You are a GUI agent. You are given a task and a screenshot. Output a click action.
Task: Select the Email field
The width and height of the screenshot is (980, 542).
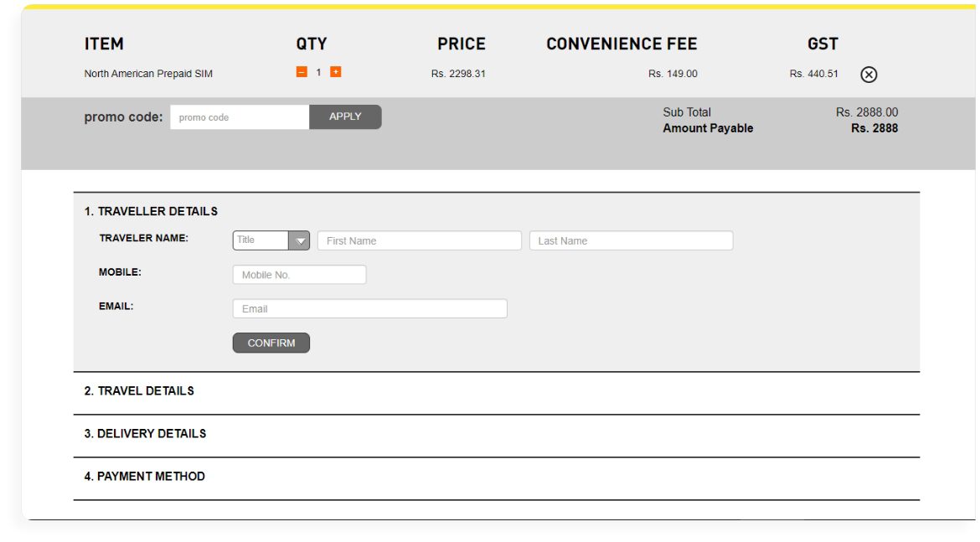point(370,308)
